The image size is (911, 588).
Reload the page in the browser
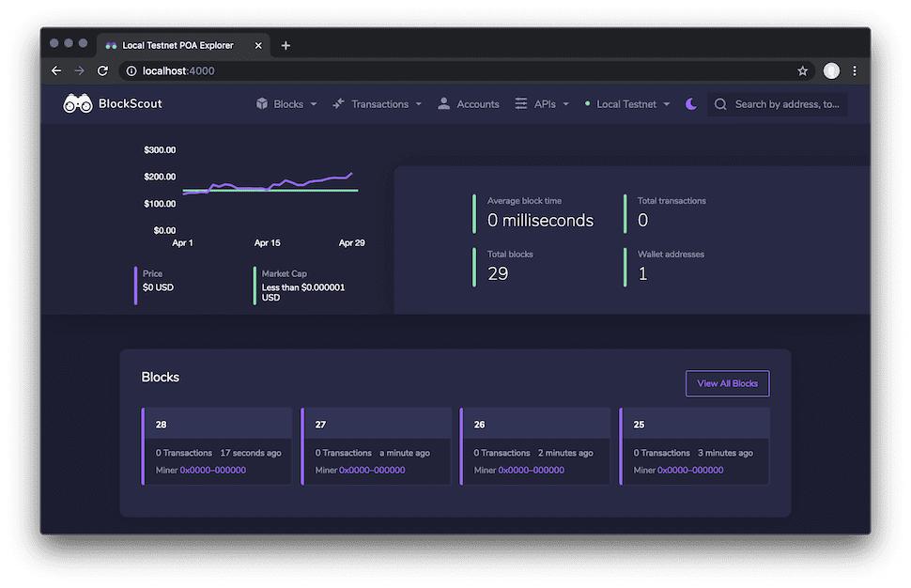click(102, 70)
